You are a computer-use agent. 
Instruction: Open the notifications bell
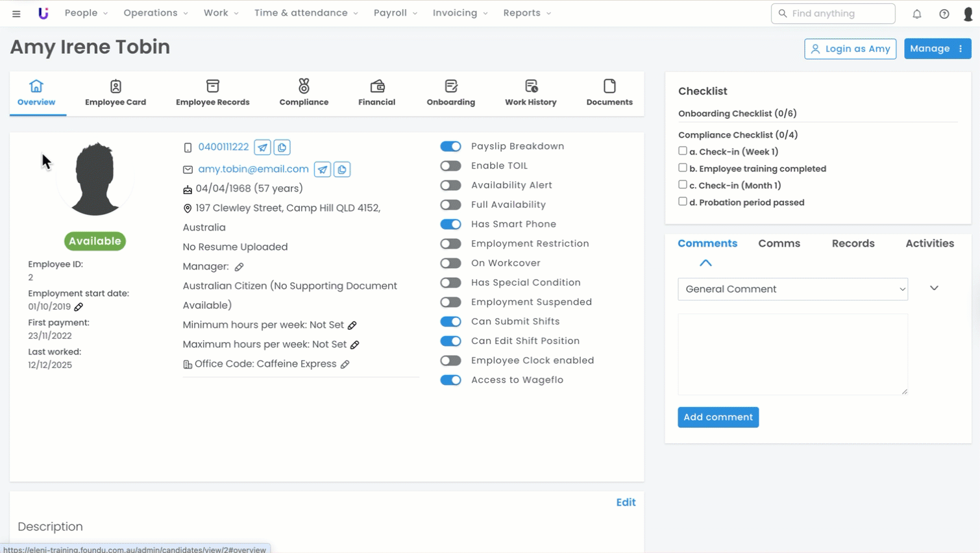coord(917,14)
